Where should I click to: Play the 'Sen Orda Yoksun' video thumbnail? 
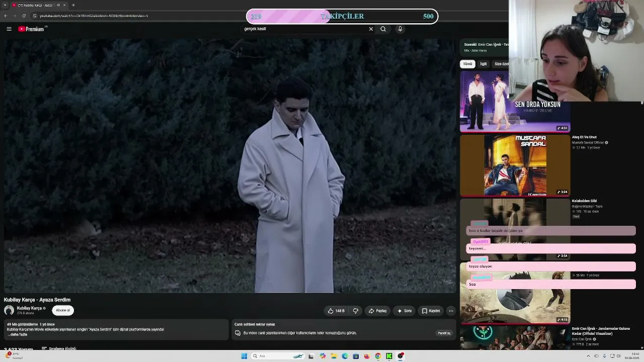pos(515,102)
